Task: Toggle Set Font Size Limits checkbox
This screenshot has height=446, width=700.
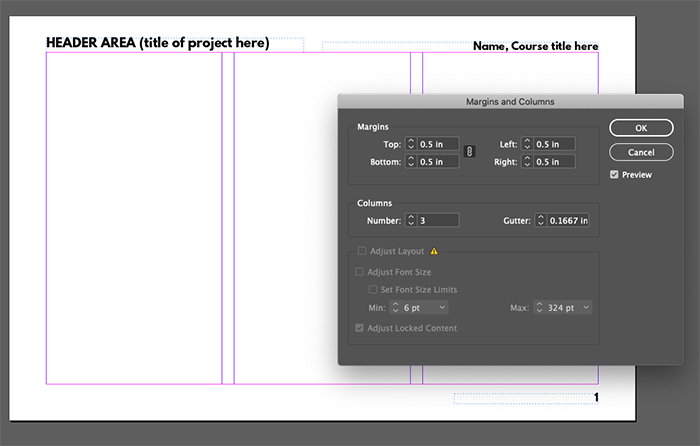Action: (373, 289)
